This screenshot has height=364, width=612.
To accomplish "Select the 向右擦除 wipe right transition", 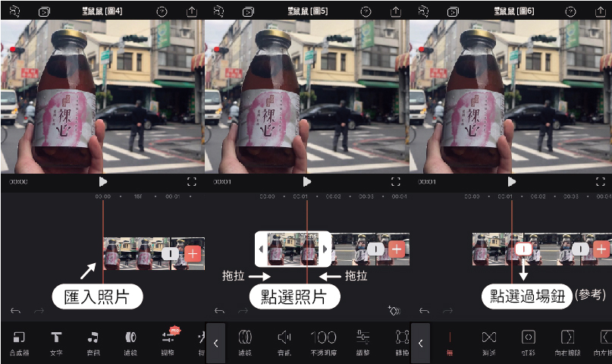I will [567, 343].
